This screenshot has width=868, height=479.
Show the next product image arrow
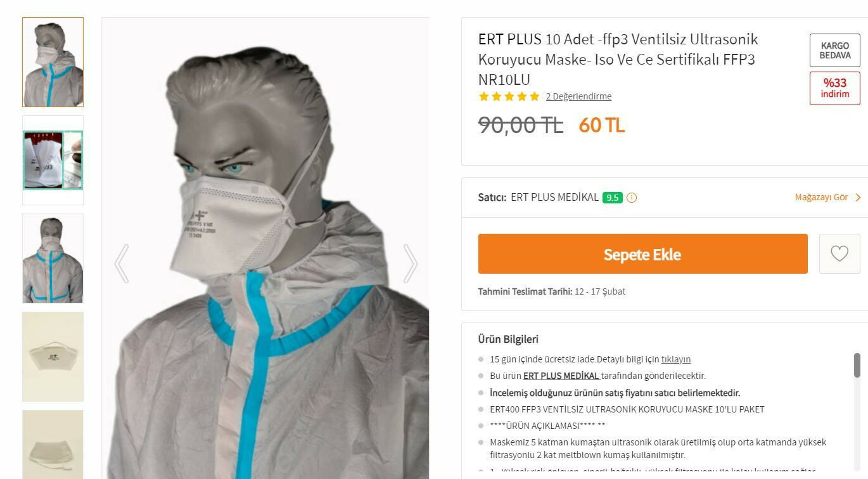pyautogui.click(x=411, y=264)
